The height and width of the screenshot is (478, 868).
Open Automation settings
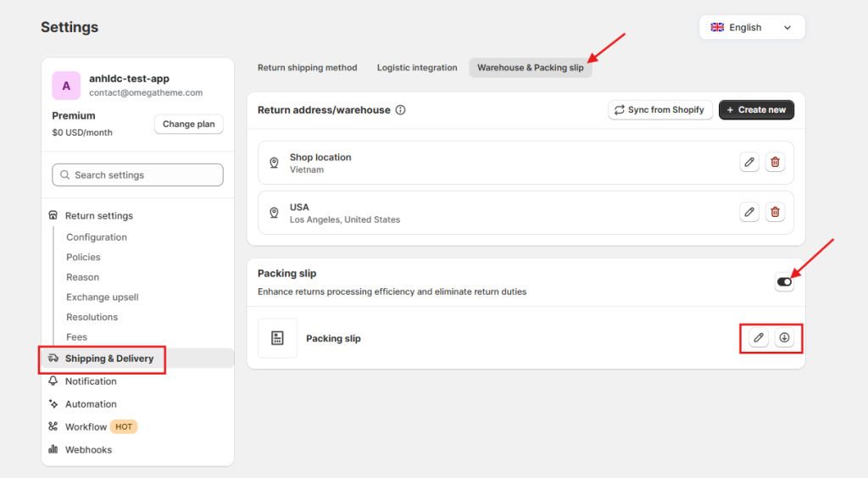91,404
